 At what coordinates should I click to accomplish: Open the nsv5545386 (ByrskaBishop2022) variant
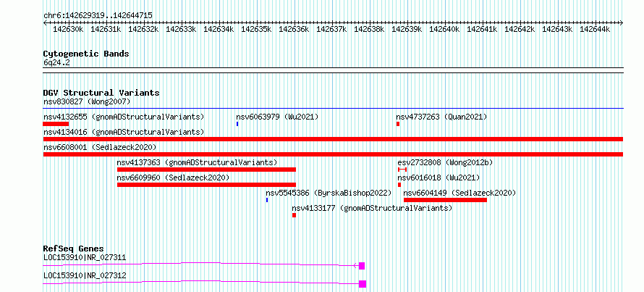click(x=329, y=193)
